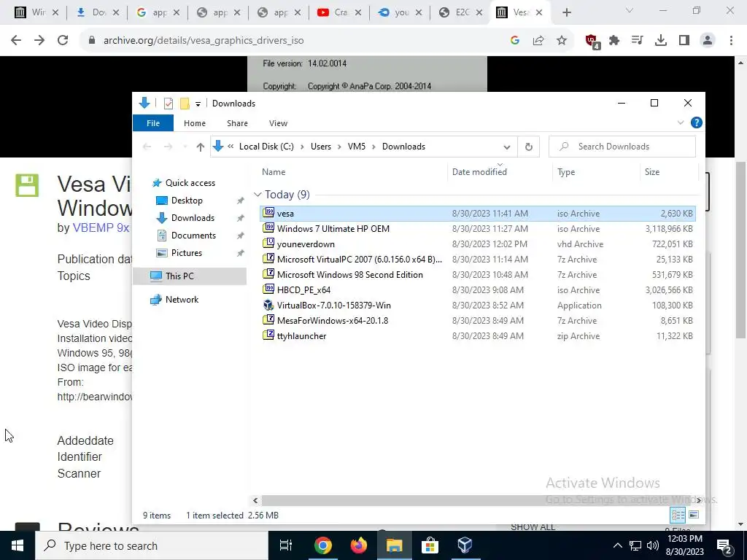The height and width of the screenshot is (560, 747).
Task: Click Users in the breadcrumb path
Action: (x=321, y=146)
